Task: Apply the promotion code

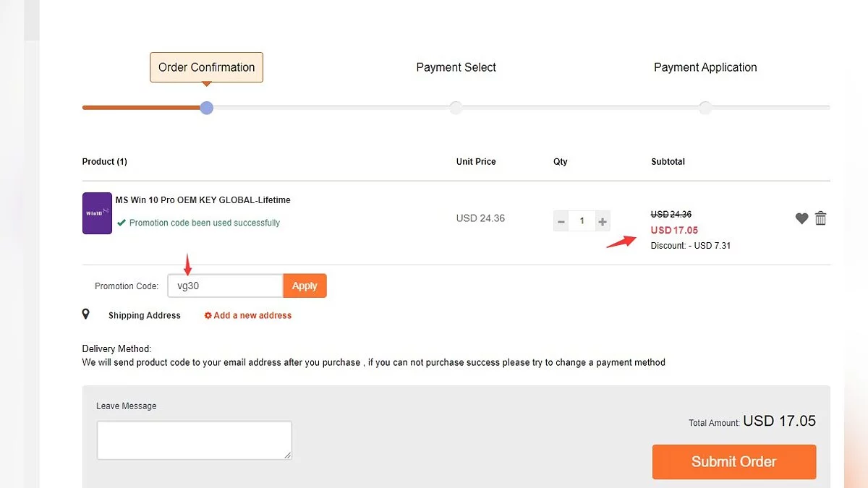Action: (x=305, y=286)
